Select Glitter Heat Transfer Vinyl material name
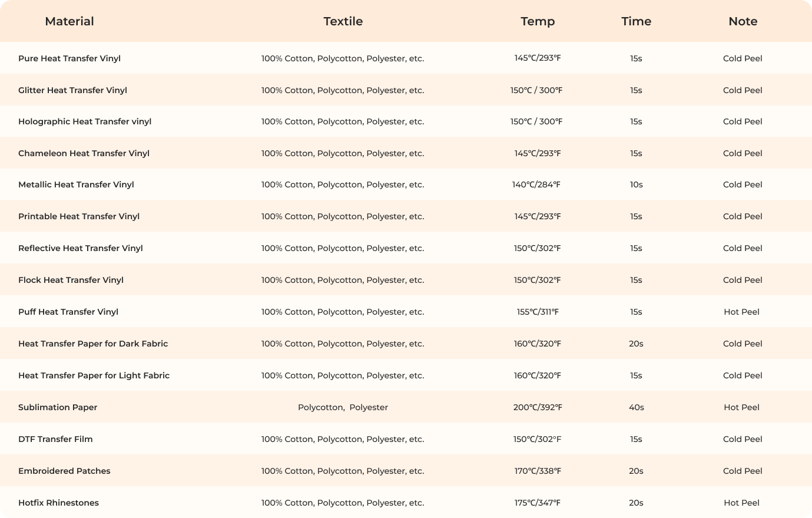 72,90
